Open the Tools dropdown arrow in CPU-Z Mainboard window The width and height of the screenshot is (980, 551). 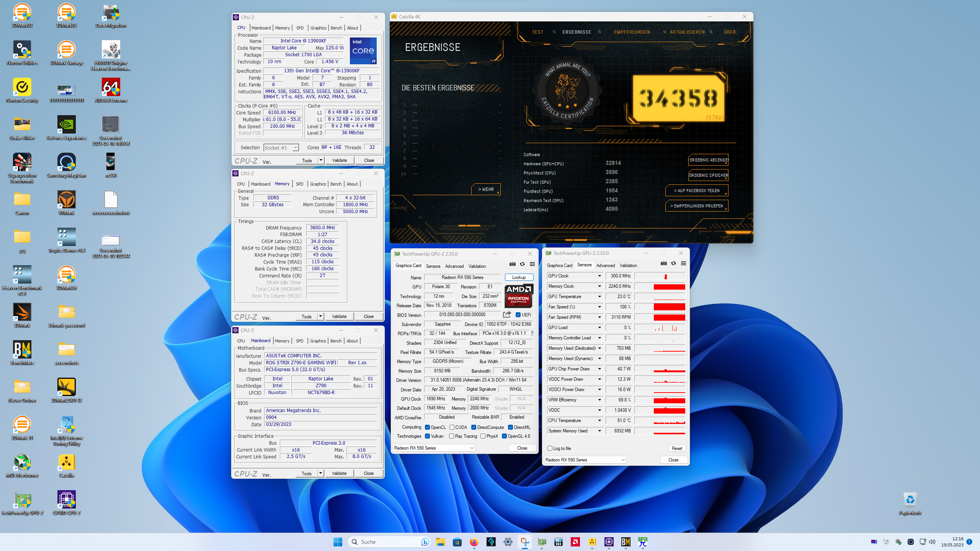coord(320,473)
